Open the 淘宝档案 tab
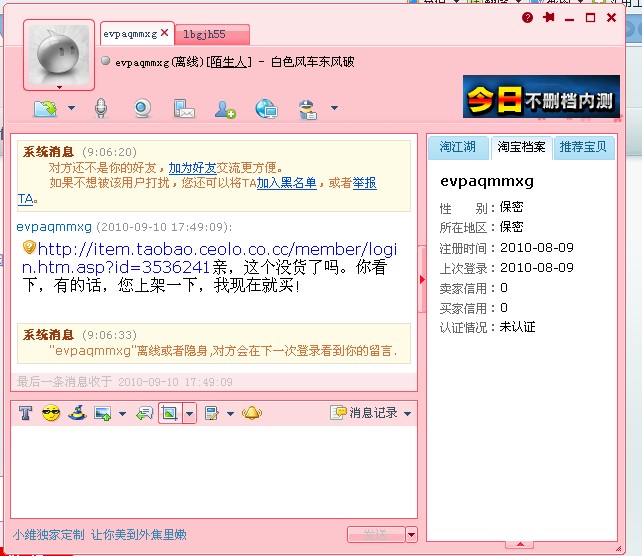Image resolution: width=642 pixels, height=556 pixels. tap(521, 147)
